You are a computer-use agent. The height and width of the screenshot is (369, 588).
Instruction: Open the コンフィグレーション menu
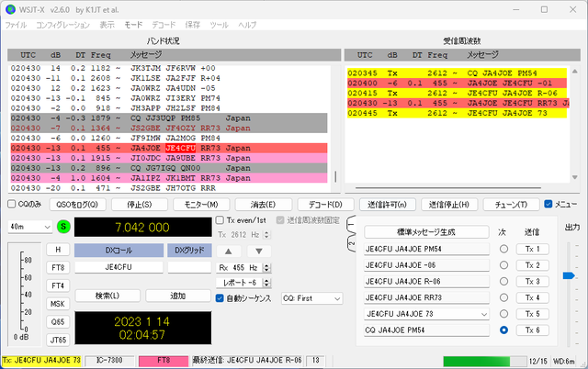coord(63,25)
